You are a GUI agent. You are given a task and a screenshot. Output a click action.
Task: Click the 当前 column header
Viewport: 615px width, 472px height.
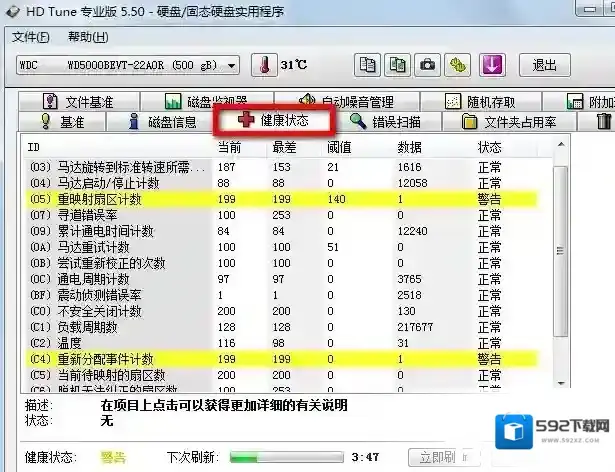coord(229,147)
